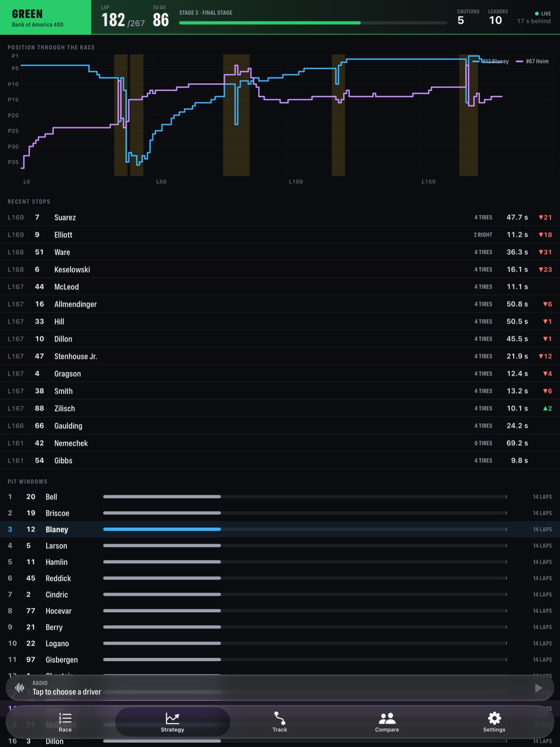Click the stage progress bar

click(313, 23)
